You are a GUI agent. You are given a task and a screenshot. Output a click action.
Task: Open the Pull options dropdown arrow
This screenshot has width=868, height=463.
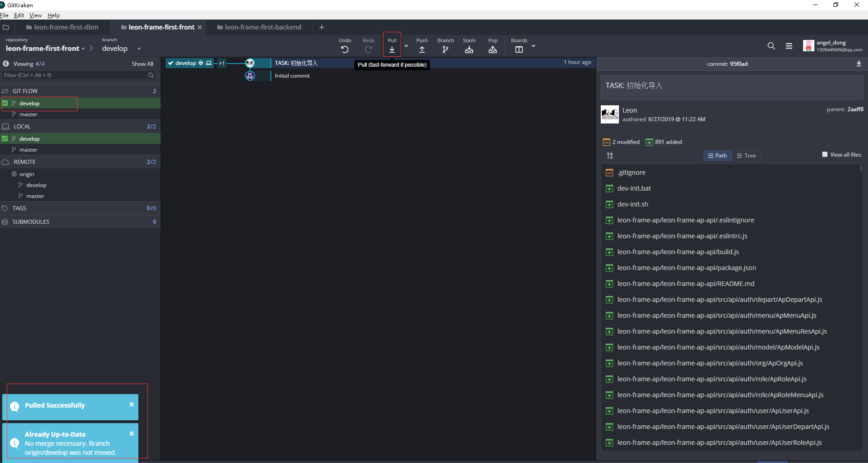point(406,46)
